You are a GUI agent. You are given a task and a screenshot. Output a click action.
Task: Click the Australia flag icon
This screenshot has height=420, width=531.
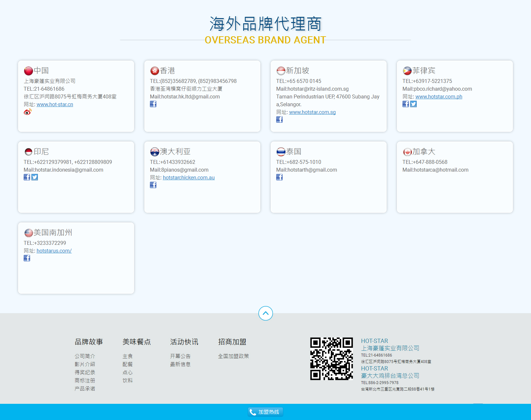pos(155,152)
